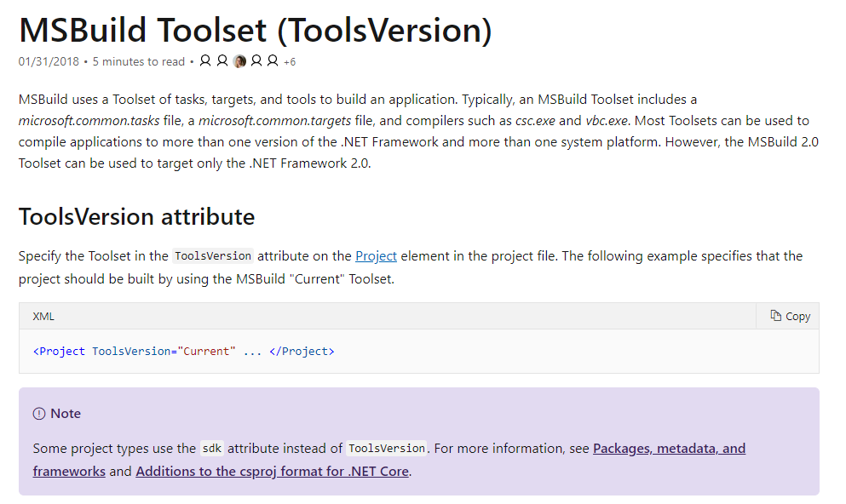Click the ToolsVersion inline code inside the note
This screenshot has height=504, width=846.
[x=387, y=449]
